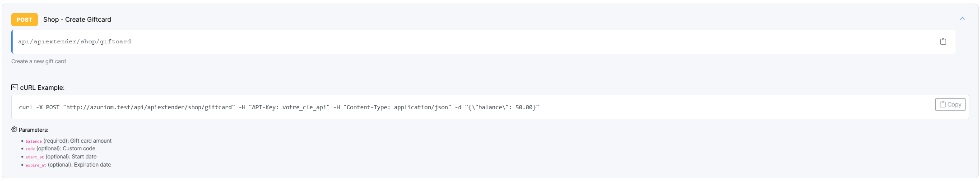Click the 'Gift card amount' description text
Screen dimensions: 980x181
coord(91,141)
